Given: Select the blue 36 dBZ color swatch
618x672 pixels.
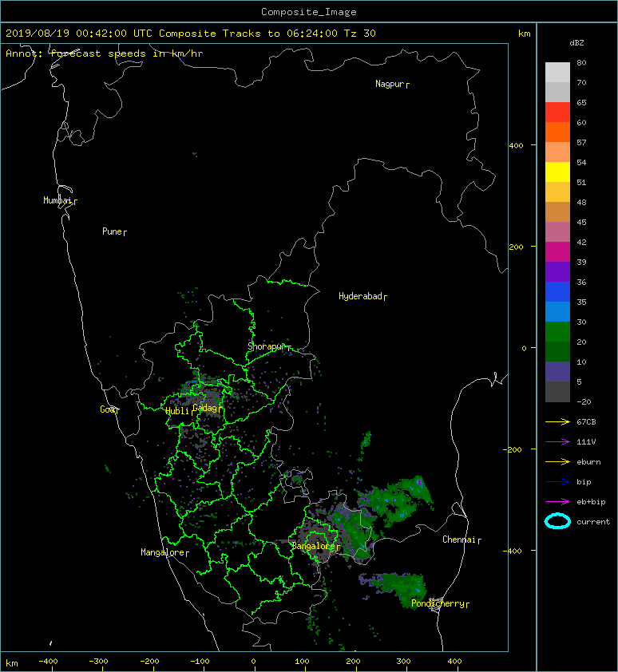Looking at the screenshot, I should coord(557,291).
